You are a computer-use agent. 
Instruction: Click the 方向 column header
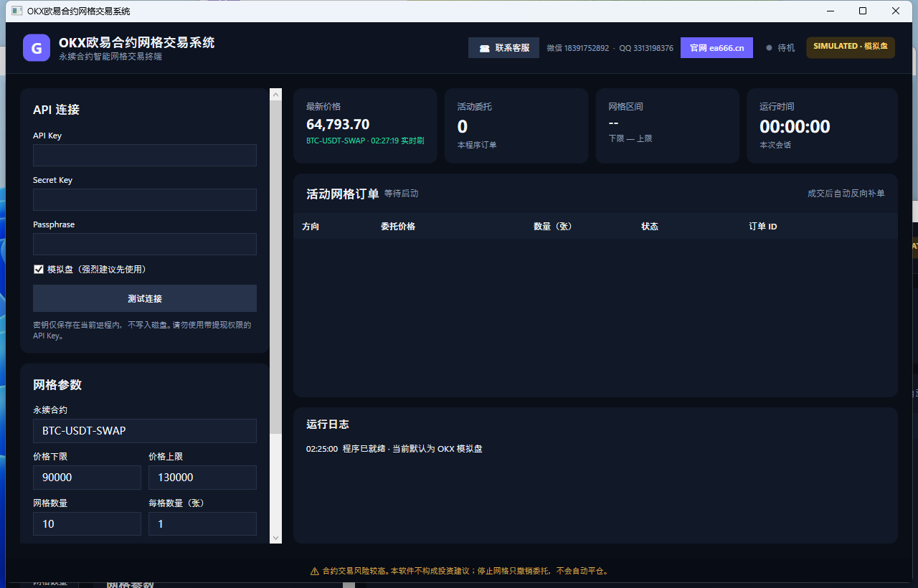[311, 227]
